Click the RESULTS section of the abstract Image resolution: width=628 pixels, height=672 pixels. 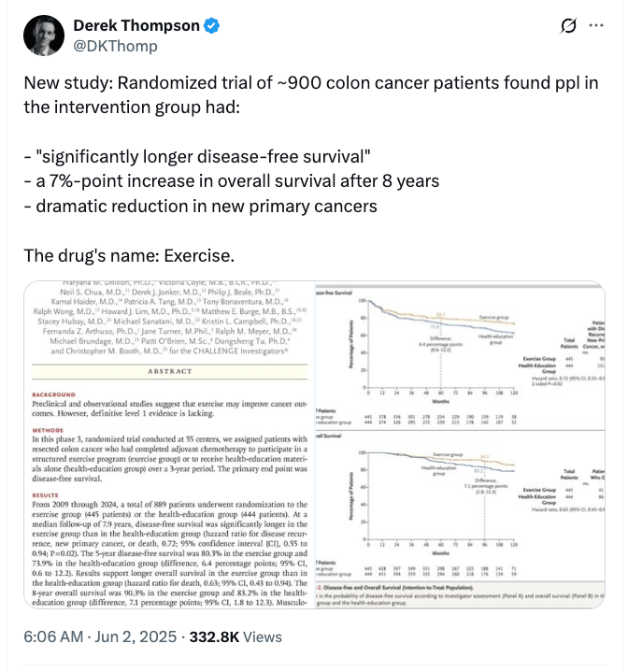(170, 550)
